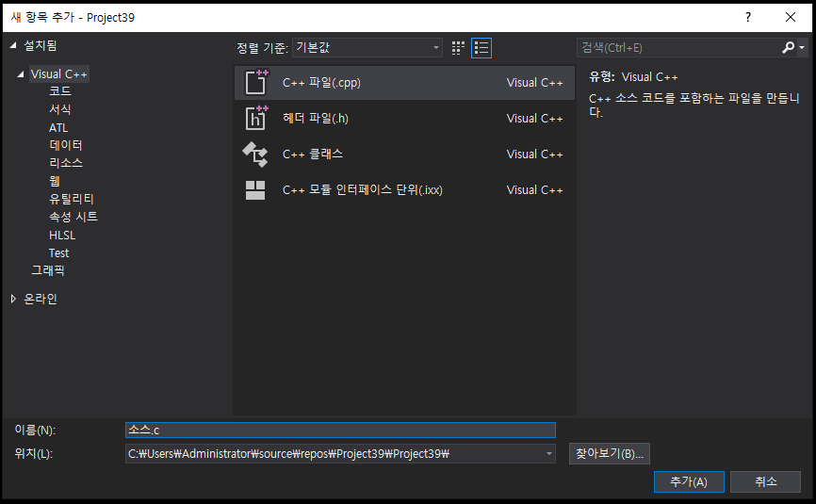Viewport: 816px width, 504px height.
Task: Open the help question mark button
Action: (748, 17)
